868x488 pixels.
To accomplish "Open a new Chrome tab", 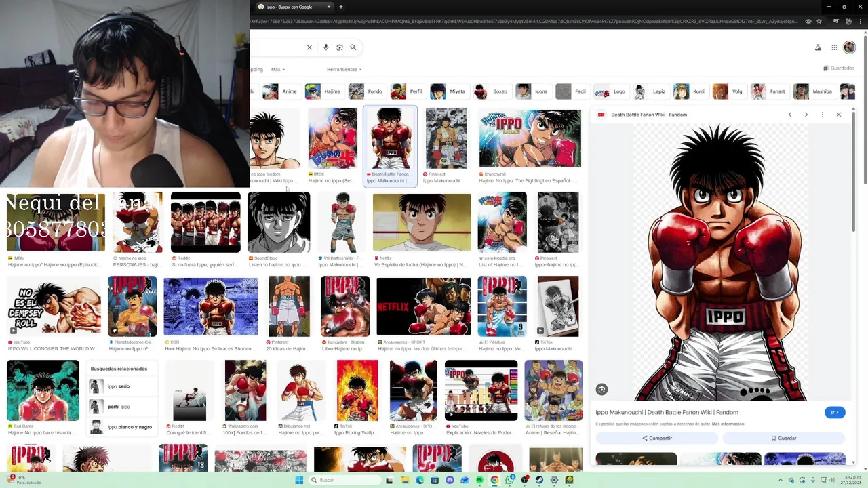I will pyautogui.click(x=341, y=7).
